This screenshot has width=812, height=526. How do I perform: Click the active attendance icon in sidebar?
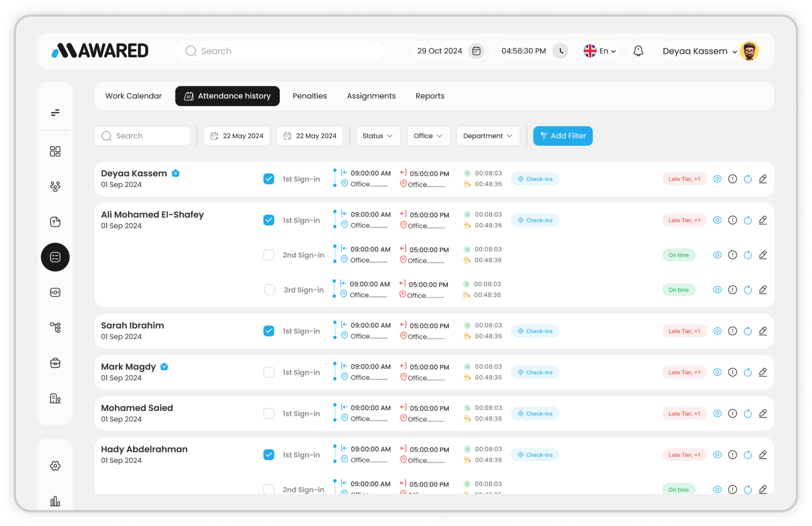[x=55, y=257]
